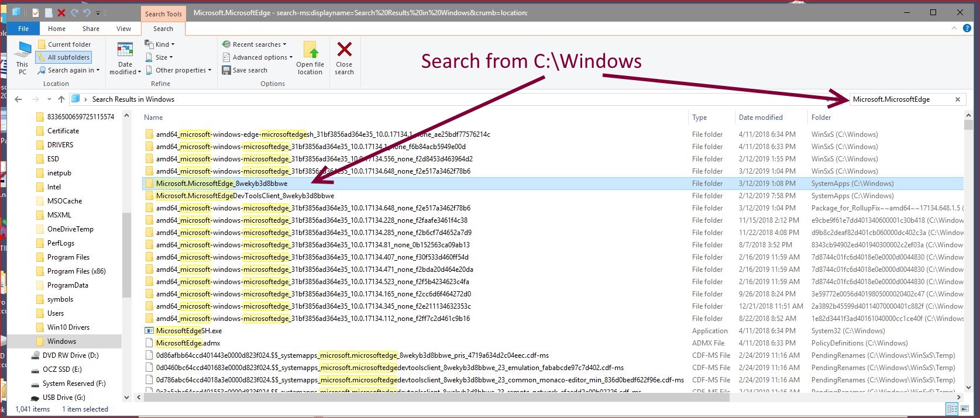Image resolution: width=980 pixels, height=418 pixels.
Task: Select the Certificate folder in the tree
Action: [x=63, y=131]
